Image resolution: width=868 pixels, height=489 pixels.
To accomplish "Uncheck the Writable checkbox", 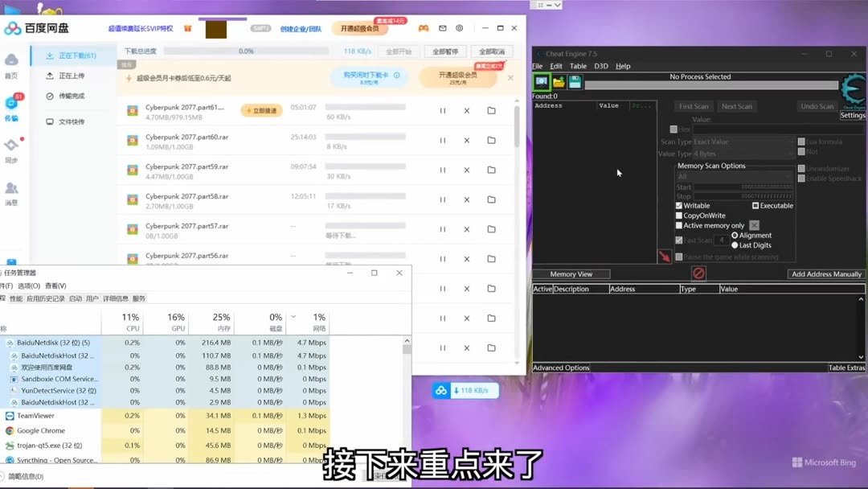I will tap(678, 206).
